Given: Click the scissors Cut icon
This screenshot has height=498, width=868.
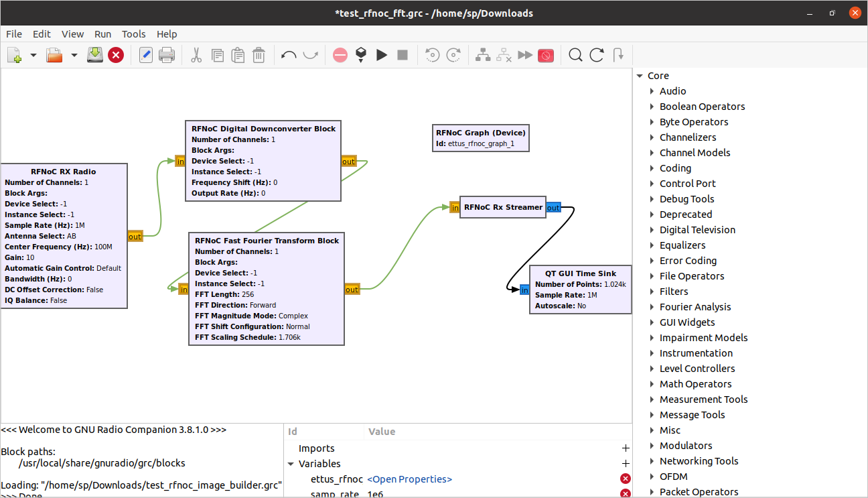Looking at the screenshot, I should pyautogui.click(x=196, y=55).
